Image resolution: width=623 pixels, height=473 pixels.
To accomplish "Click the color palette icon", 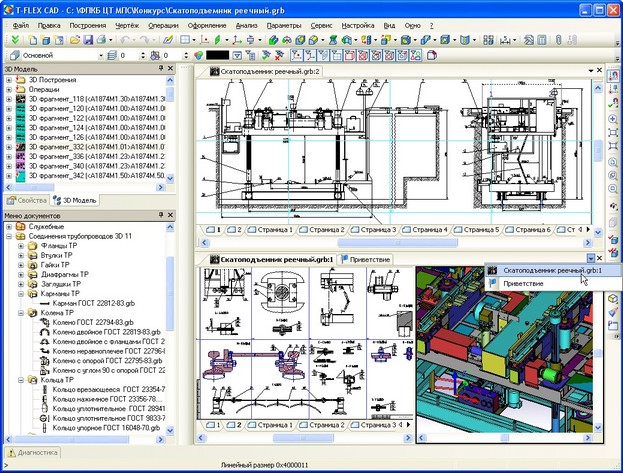I will [x=198, y=55].
